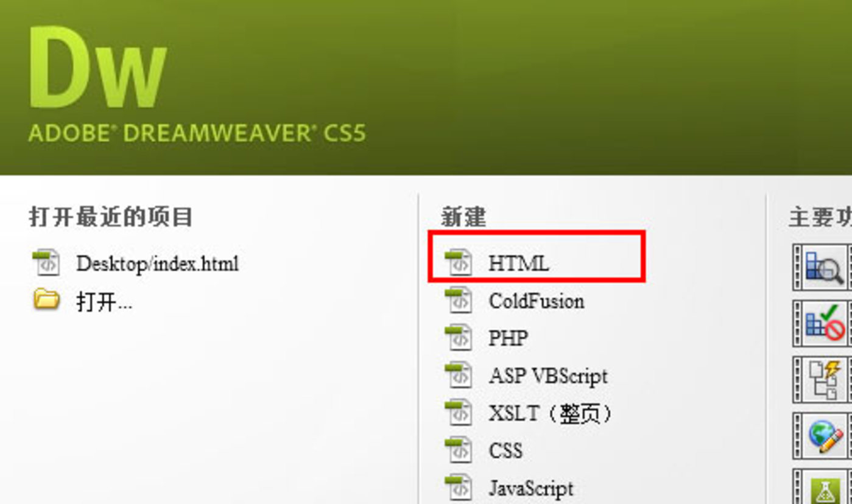Open recent file Desktop/index.html
The image size is (852, 504).
coord(135,264)
